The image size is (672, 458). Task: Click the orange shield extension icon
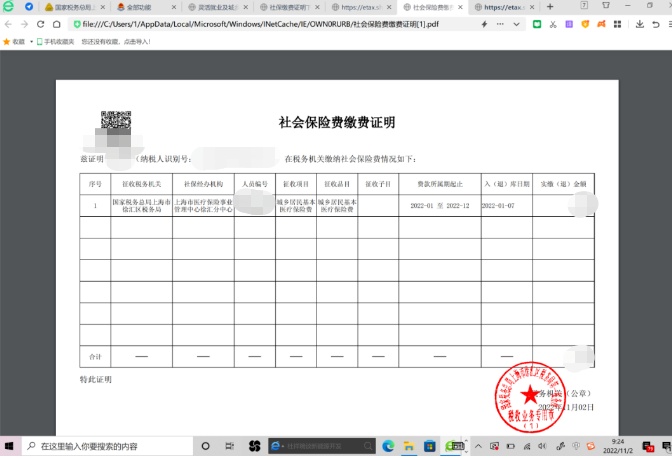click(585, 24)
